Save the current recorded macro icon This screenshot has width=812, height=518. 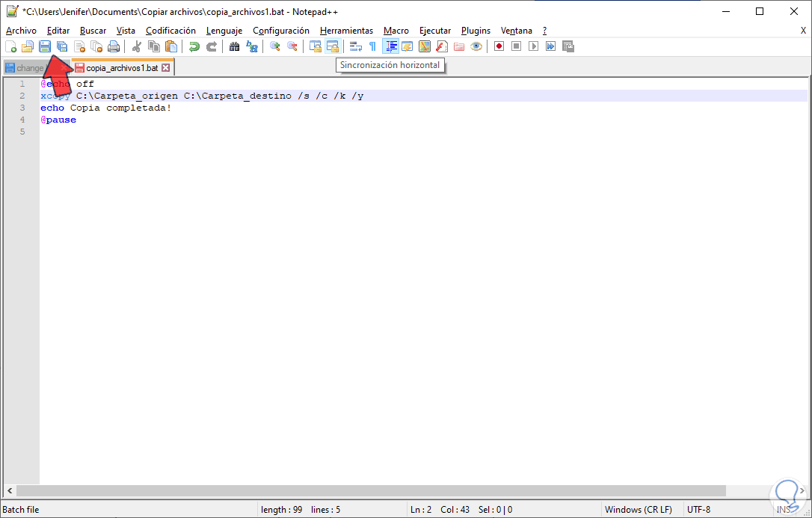click(568, 46)
